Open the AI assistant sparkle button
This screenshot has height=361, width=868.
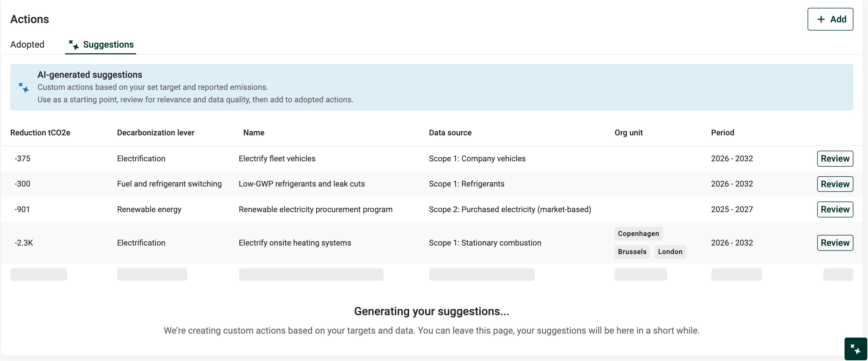point(856,349)
